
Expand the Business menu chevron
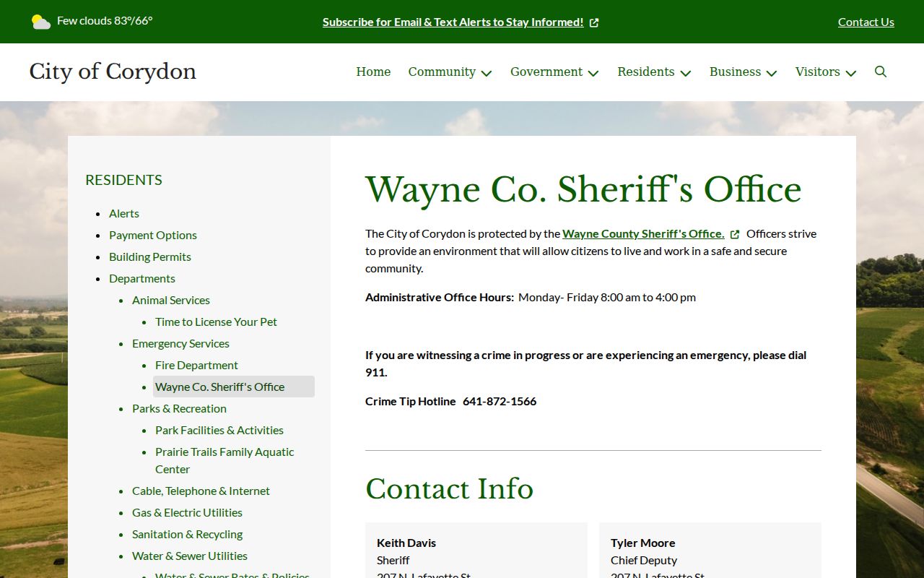tap(772, 73)
